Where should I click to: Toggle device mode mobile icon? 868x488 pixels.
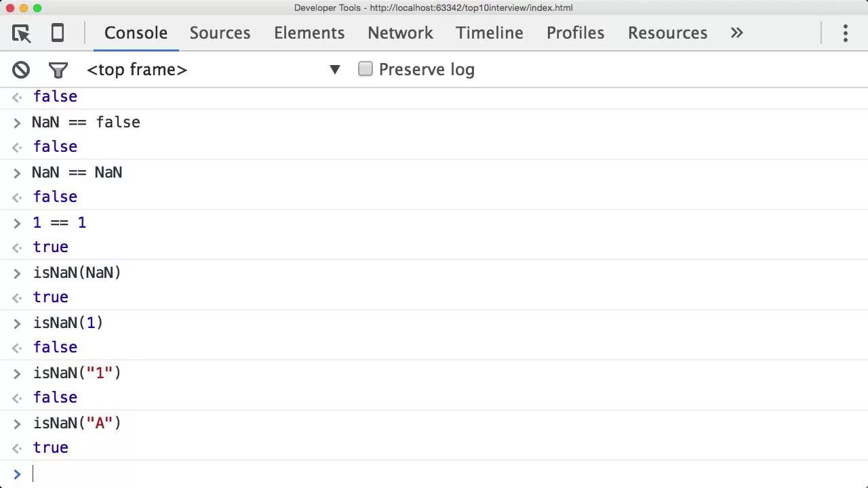(58, 33)
